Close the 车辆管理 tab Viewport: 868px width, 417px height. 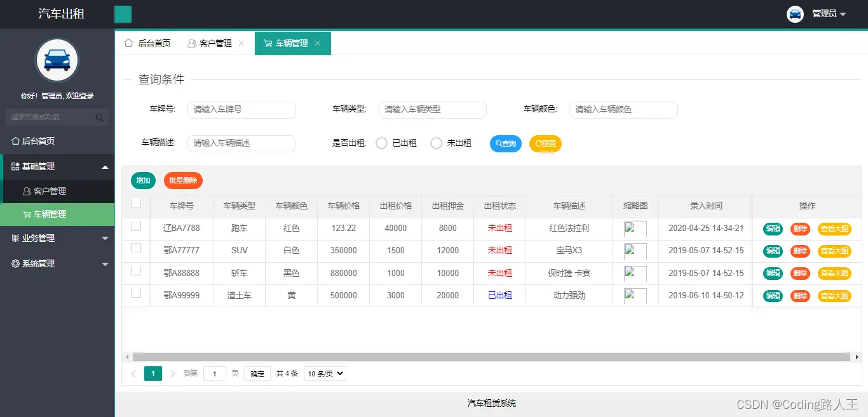pos(318,43)
